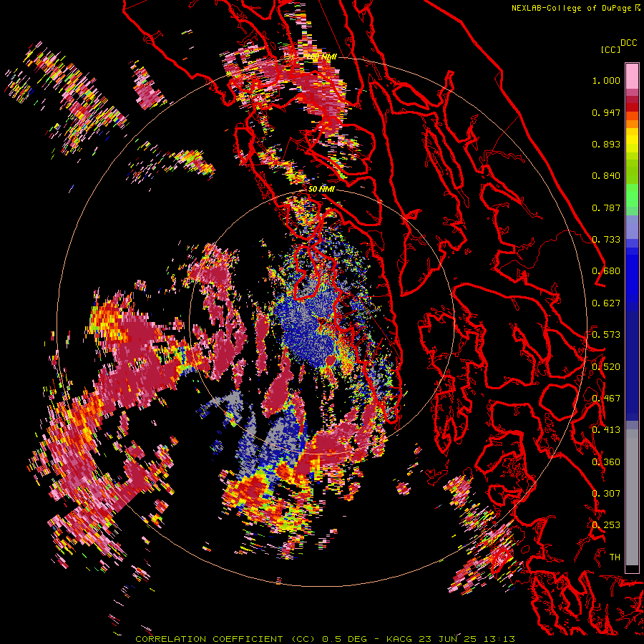
Task: Pick the bright green colorbar segment
Action: [x=632, y=195]
